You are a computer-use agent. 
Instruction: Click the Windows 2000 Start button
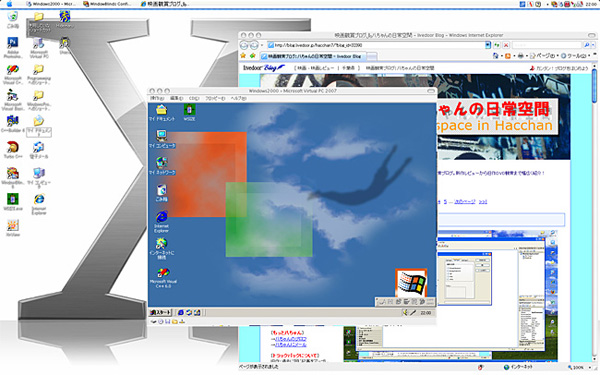tap(160, 313)
